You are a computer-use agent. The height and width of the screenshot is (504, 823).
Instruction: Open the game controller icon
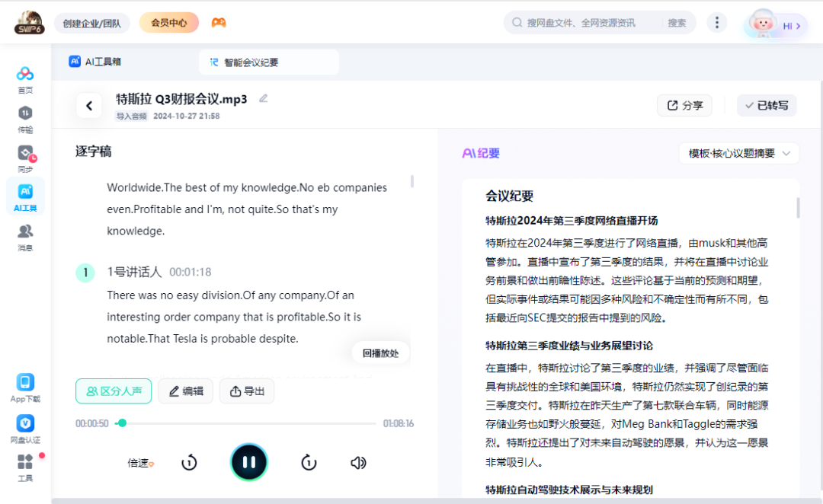pyautogui.click(x=219, y=23)
